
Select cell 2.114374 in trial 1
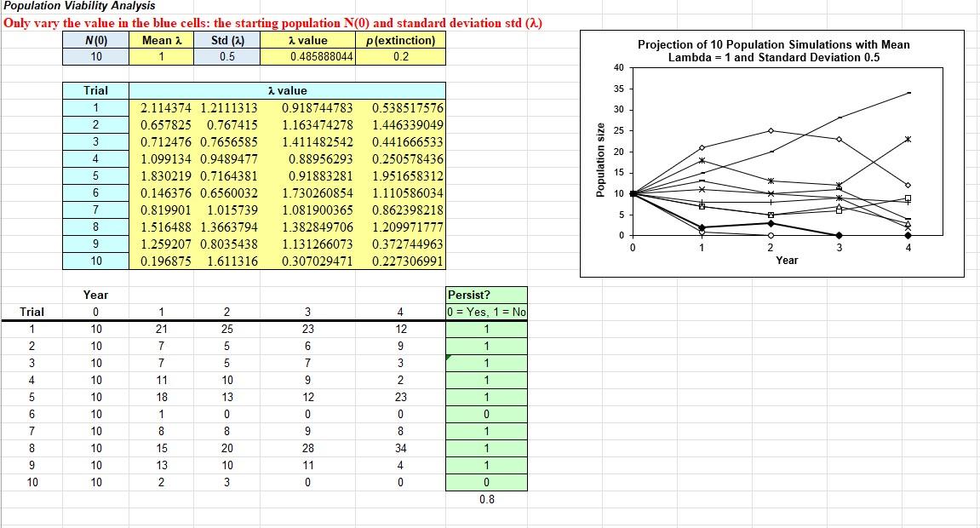[x=161, y=108]
